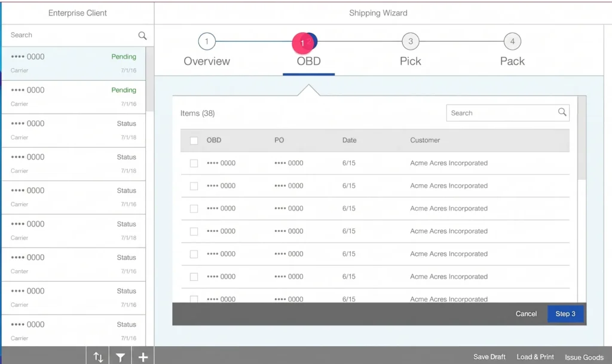This screenshot has height=364, width=612.
Task: Click the Items Search input field
Action: [507, 113]
